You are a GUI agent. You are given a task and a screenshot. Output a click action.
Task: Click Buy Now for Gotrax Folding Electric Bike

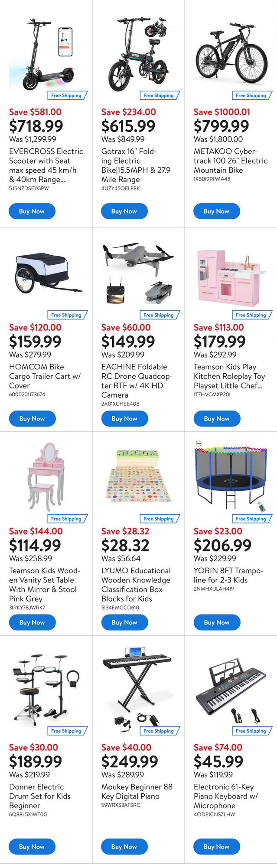pos(124,211)
